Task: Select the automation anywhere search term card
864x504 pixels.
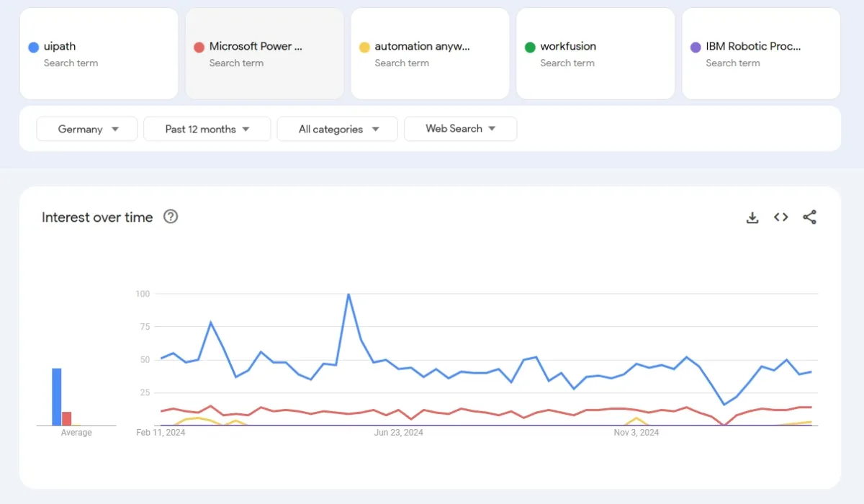Action: point(431,53)
